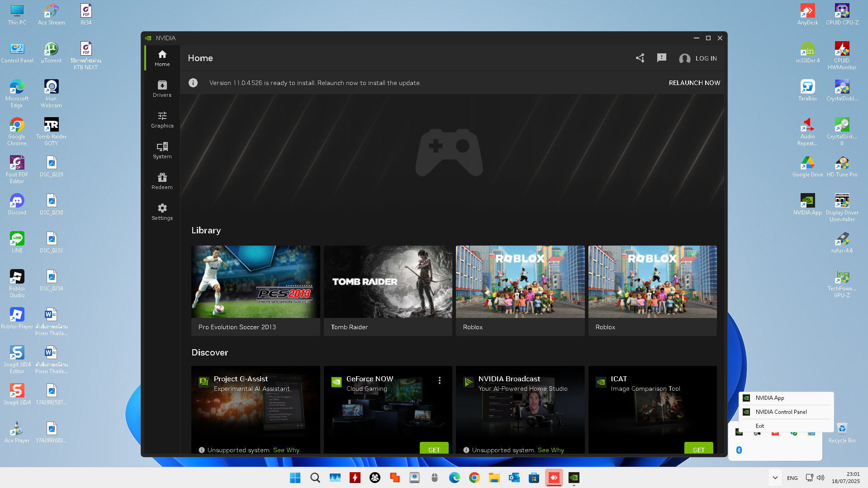Open Settings via the gear icon
Viewport: 868px width, 488px height.
[162, 212]
